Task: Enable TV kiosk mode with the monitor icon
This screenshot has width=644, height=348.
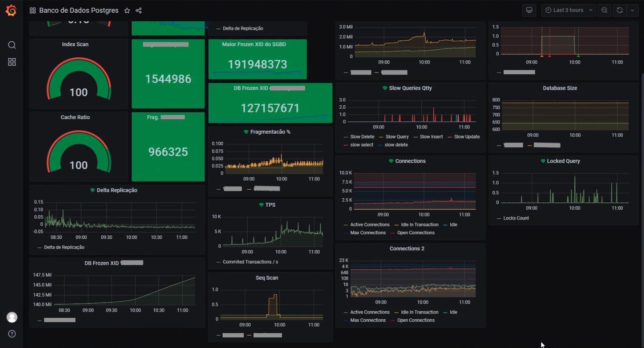Action: [529, 10]
